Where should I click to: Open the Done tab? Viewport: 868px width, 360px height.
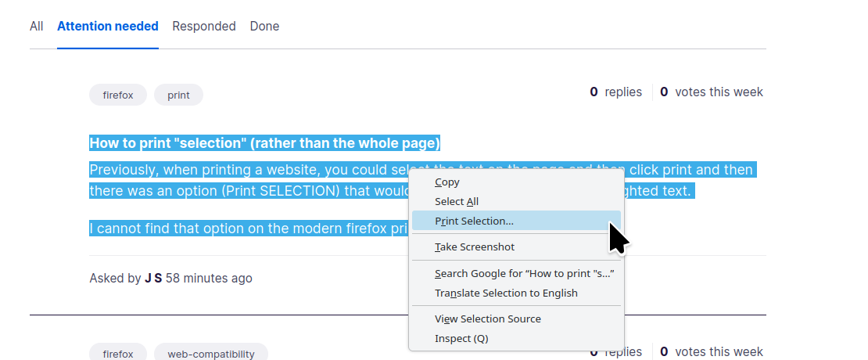click(x=264, y=26)
